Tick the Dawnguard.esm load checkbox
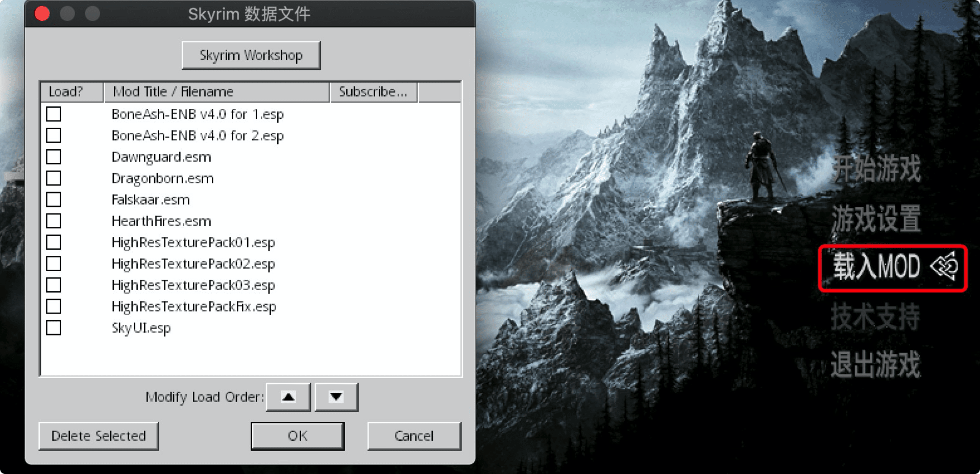This screenshot has height=474, width=980. click(54, 157)
